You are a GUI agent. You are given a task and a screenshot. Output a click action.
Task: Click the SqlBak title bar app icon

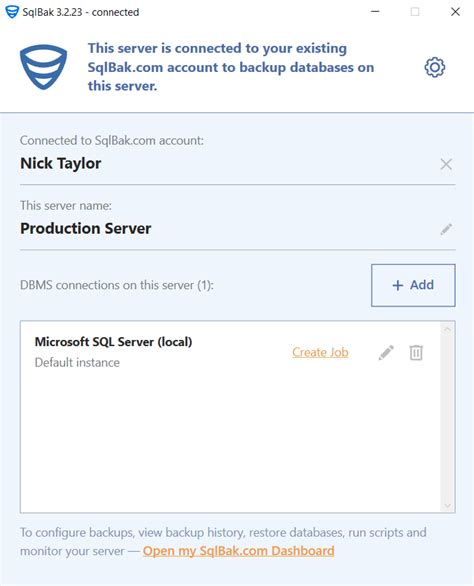pos(12,12)
